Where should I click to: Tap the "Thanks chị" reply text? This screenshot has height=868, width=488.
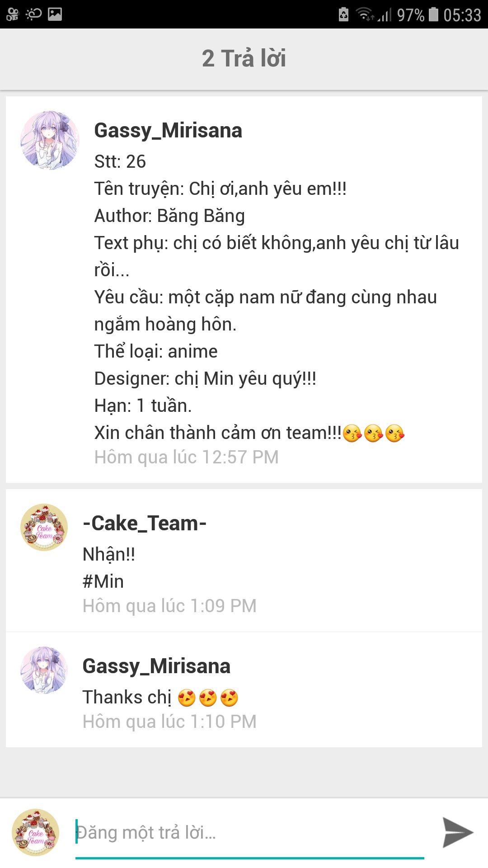[127, 697]
